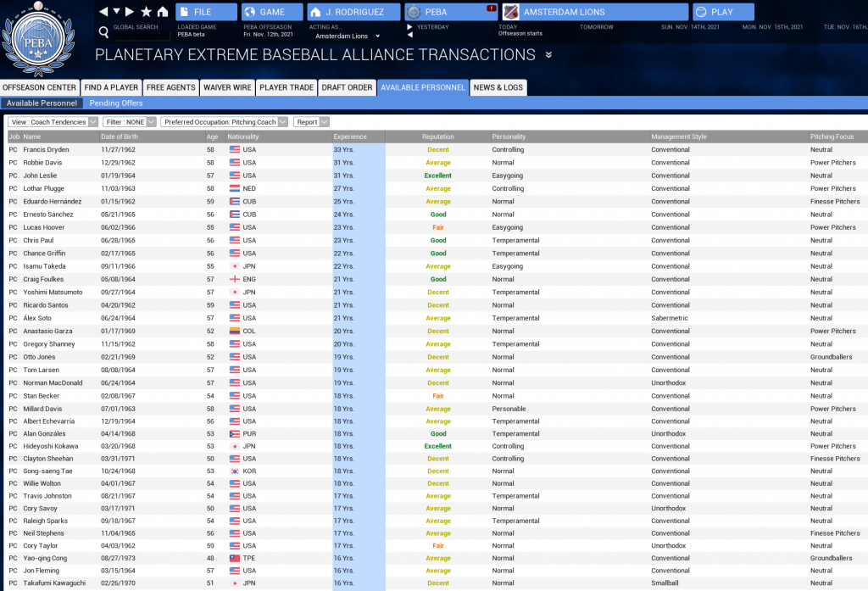This screenshot has width=868, height=591.
Task: Click the Cuba flag in Eduardo Hernández's row
Action: 235,202
